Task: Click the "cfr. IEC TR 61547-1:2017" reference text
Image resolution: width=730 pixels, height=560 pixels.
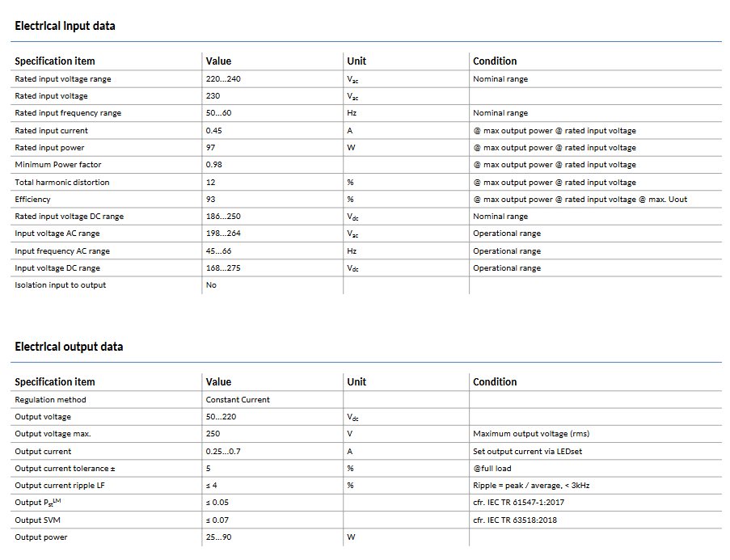Action: (520, 503)
